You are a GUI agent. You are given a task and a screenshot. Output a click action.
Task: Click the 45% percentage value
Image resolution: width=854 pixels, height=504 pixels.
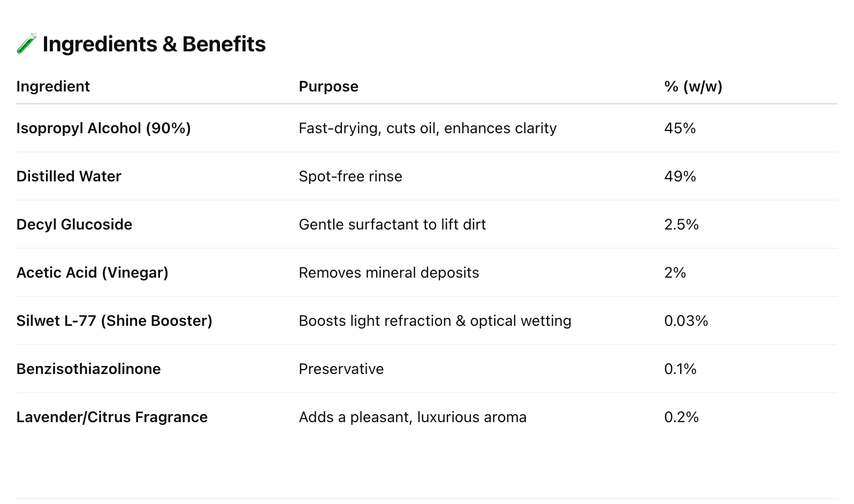pos(680,128)
